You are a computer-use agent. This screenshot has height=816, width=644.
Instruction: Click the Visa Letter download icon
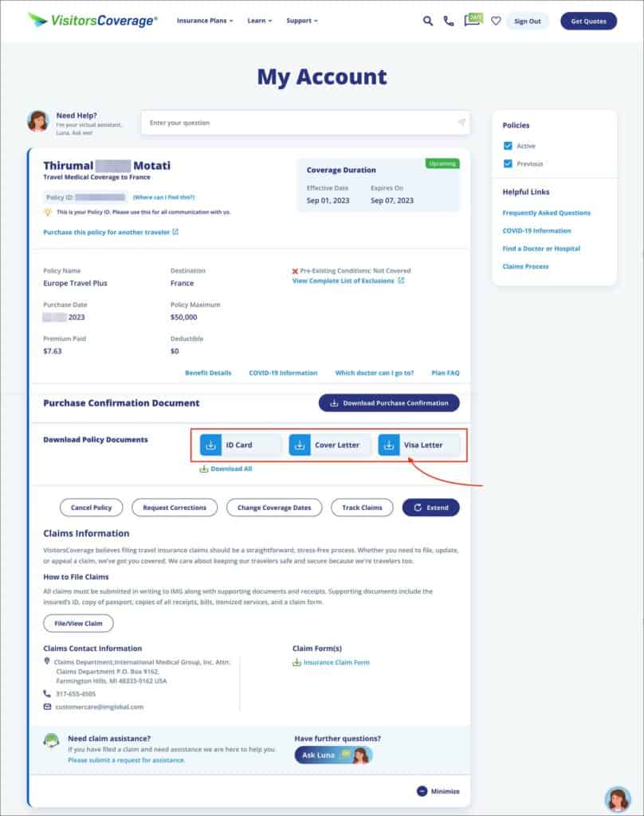tap(389, 445)
